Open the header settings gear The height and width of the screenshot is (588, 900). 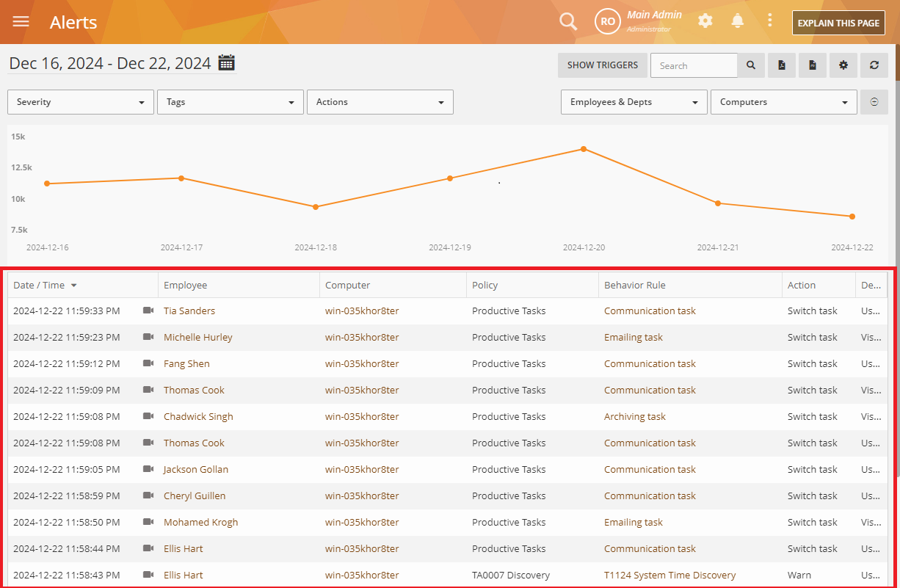click(x=705, y=21)
